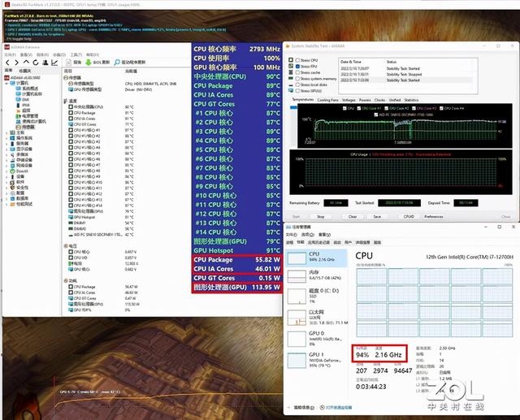Click the Back arrow in AIDA64 toolbar

[6, 62]
